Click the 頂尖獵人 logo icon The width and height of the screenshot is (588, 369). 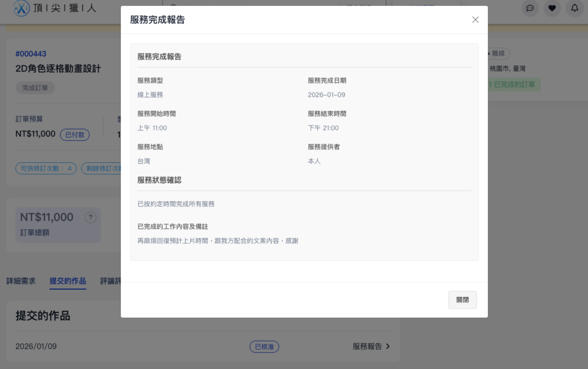pos(21,8)
